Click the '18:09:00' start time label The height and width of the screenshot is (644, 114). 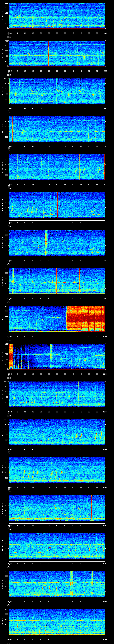point(9,336)
